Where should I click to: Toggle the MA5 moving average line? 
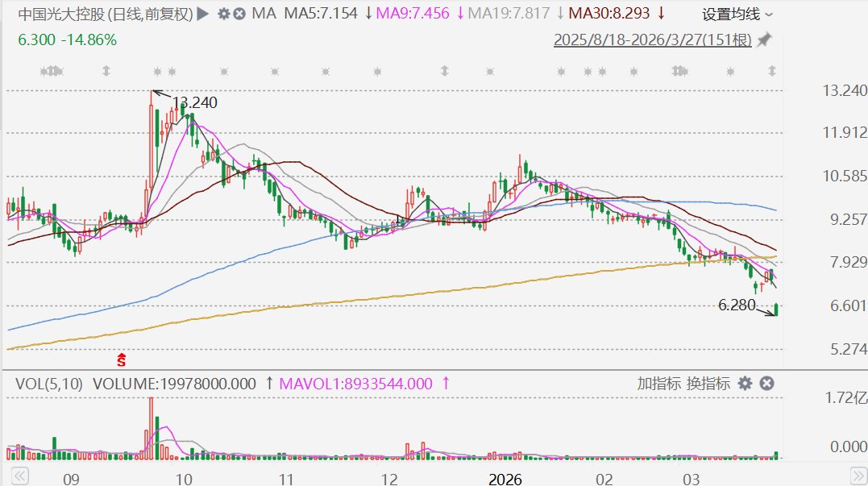(x=320, y=14)
